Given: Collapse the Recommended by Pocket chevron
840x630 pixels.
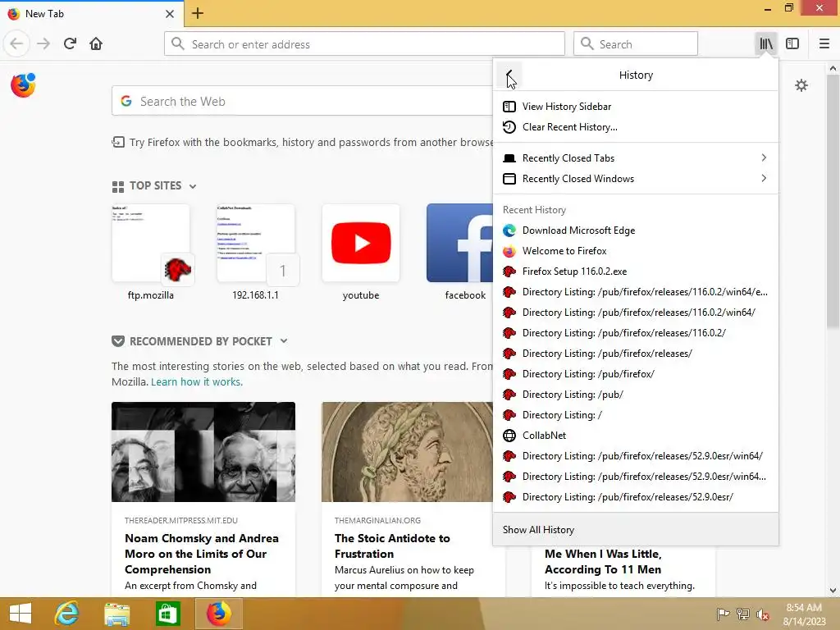Looking at the screenshot, I should coord(284,340).
